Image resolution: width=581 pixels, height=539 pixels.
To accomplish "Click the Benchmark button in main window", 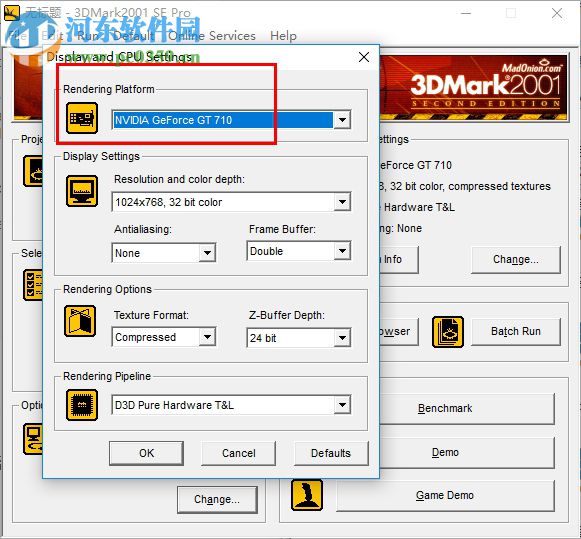I will [467, 408].
